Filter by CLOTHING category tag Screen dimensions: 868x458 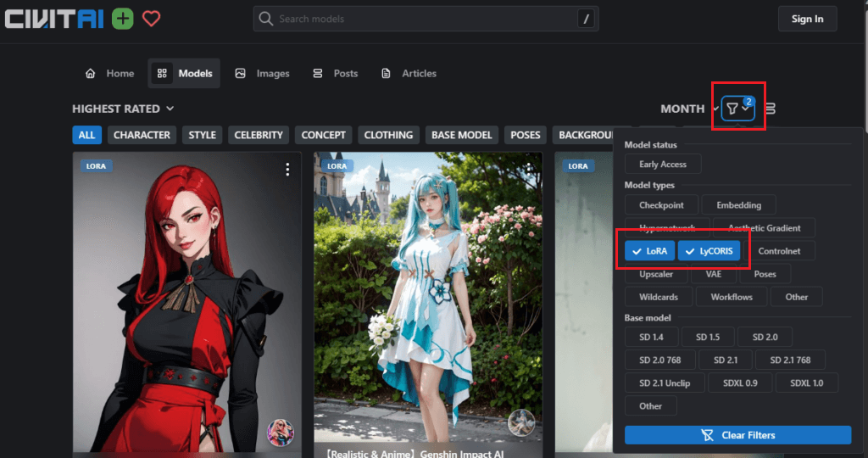[388, 135]
